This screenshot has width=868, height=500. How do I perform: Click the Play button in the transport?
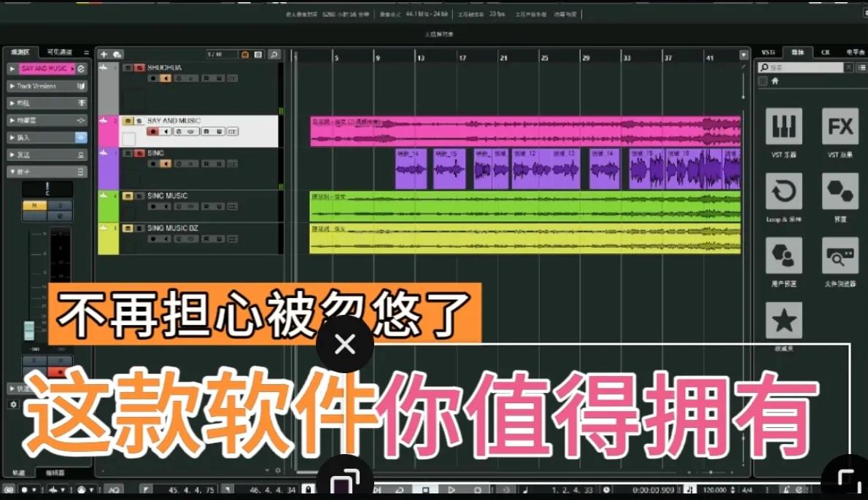pos(452,490)
